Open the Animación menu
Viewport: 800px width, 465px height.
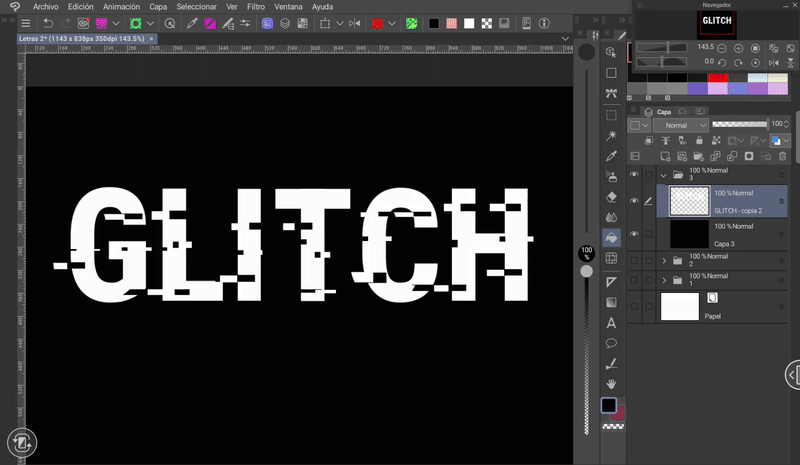coord(121,6)
